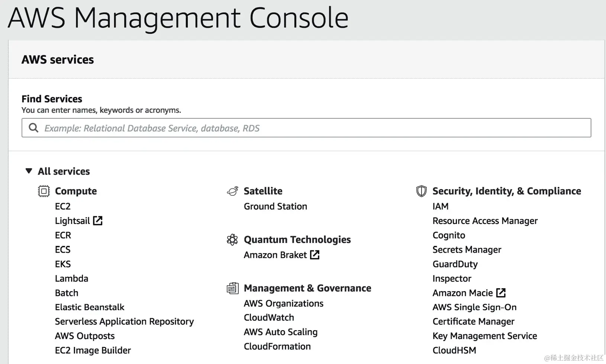Click the magnifier icon in search box
Viewport: 606px width, 364px height.
(33, 128)
